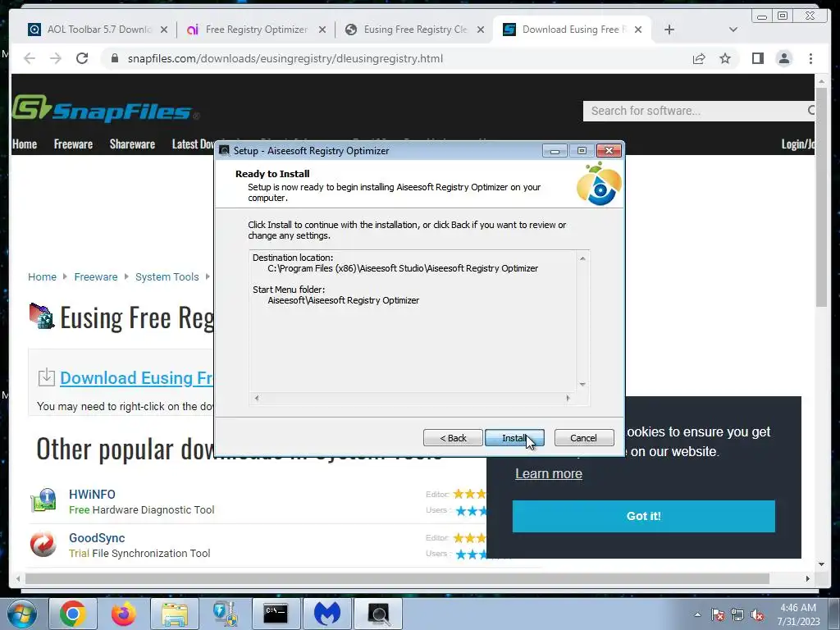Open the GoodSync download page
The height and width of the screenshot is (630, 840).
click(x=97, y=538)
